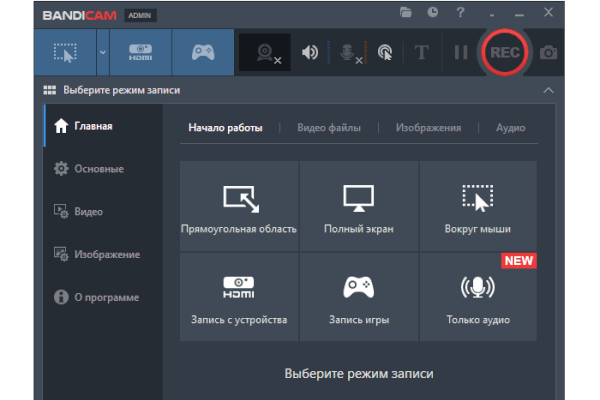Switch to Видео файлы tab
Viewport: 600px width, 400px height.
click(x=329, y=128)
